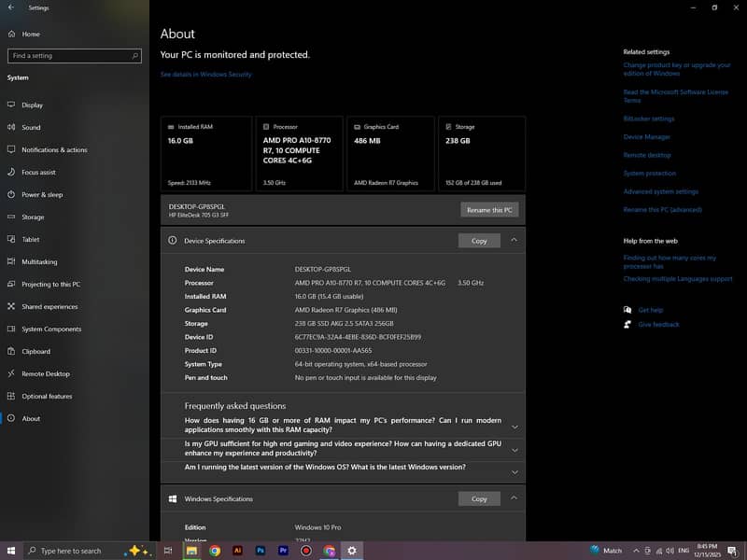Open Advanced system settings link
The height and width of the screenshot is (560, 747).
coord(661,191)
